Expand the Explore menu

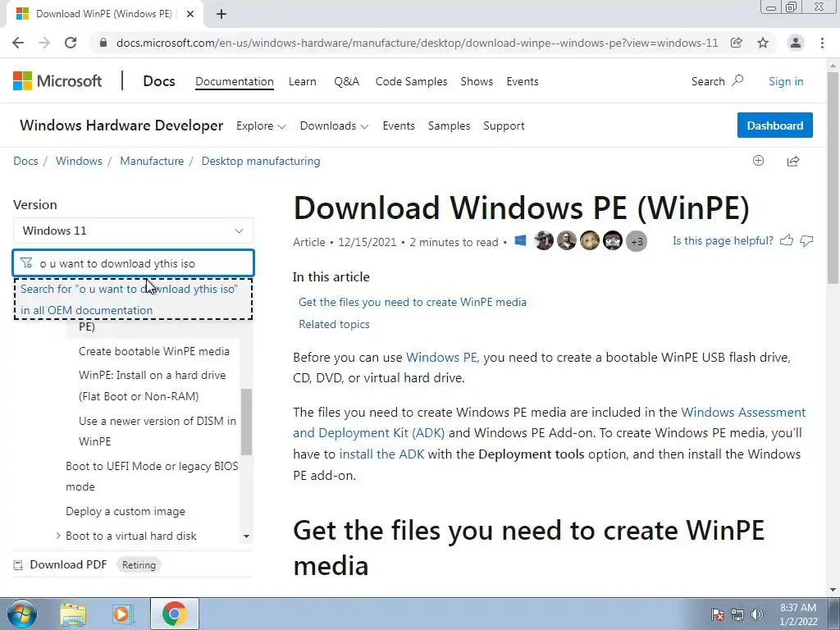click(x=261, y=126)
